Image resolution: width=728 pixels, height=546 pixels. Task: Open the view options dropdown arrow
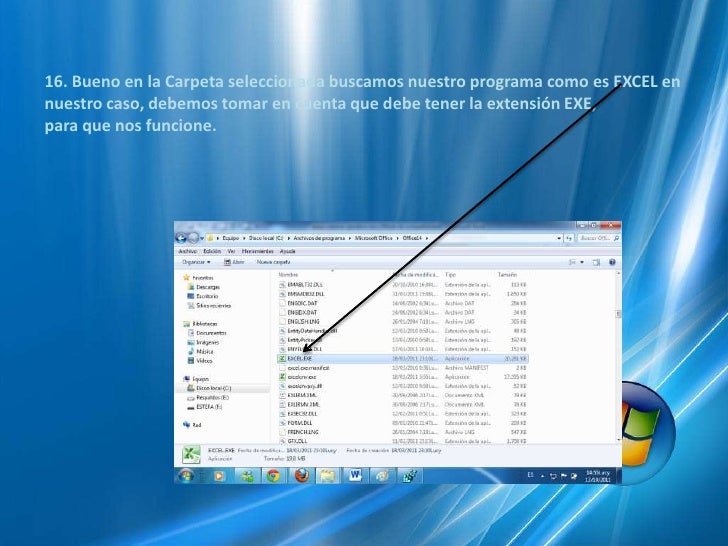point(582,262)
